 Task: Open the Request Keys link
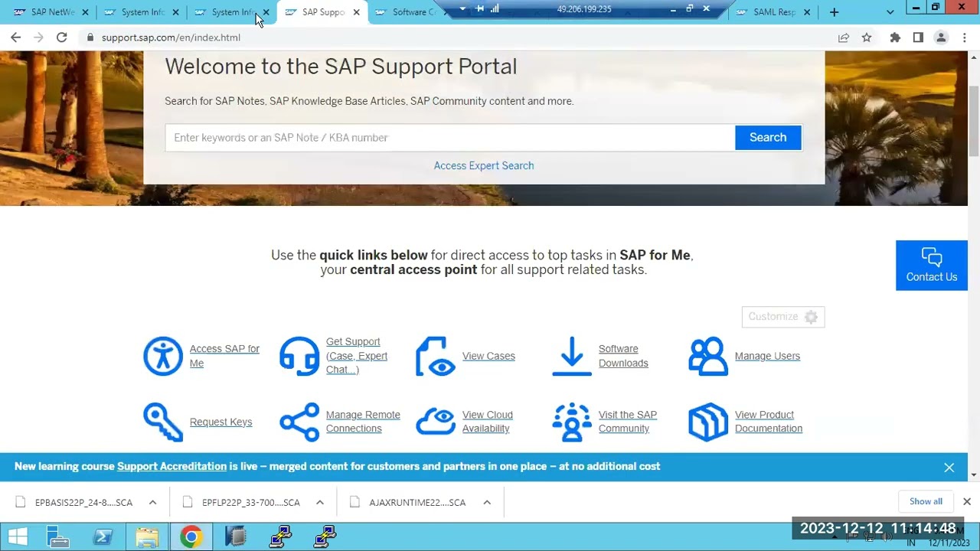pyautogui.click(x=220, y=422)
